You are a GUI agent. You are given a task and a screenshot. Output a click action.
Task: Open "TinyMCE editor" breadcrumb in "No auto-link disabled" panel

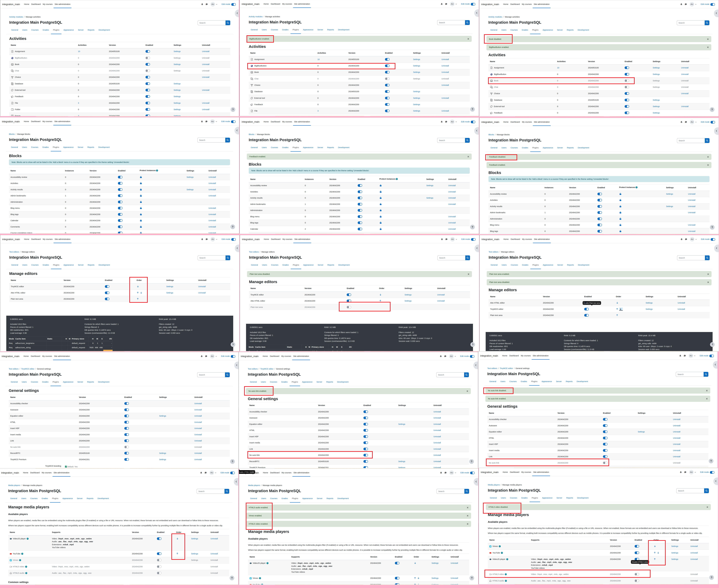click(x=506, y=369)
